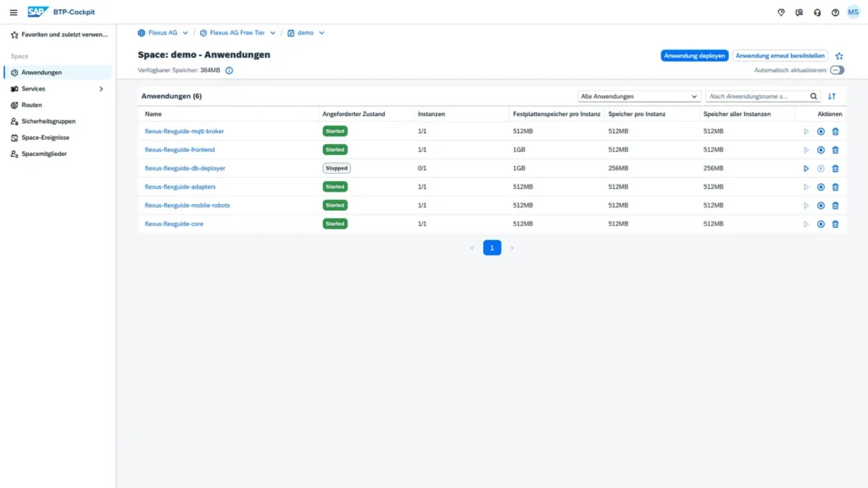
Task: Expand the Services sidebar entry
Action: tap(101, 88)
